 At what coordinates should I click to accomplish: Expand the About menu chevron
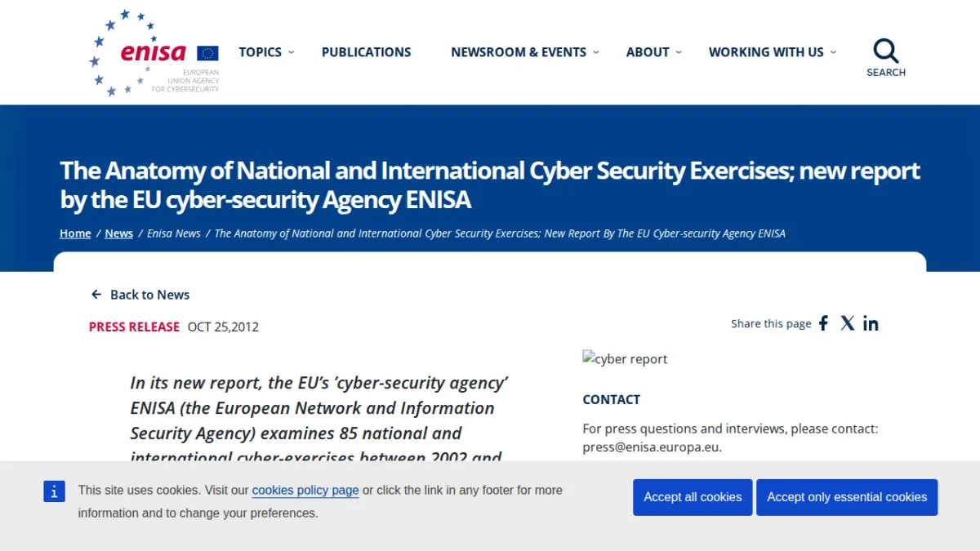[678, 52]
